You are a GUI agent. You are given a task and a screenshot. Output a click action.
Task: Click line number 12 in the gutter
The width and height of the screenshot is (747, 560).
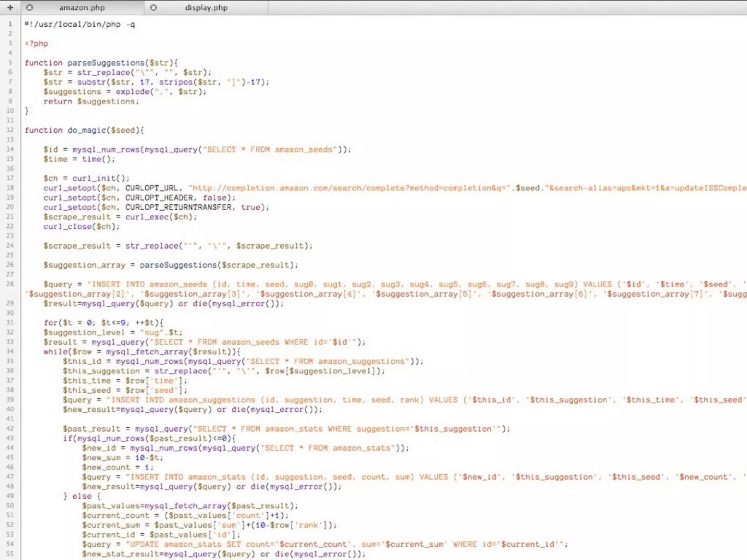pyautogui.click(x=10, y=130)
